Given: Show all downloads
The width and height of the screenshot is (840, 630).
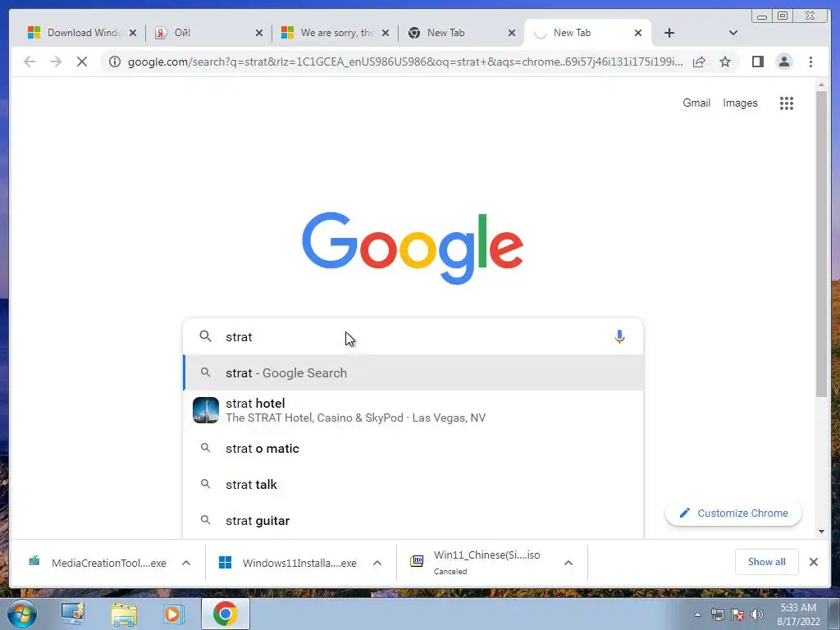Looking at the screenshot, I should pos(767,561).
